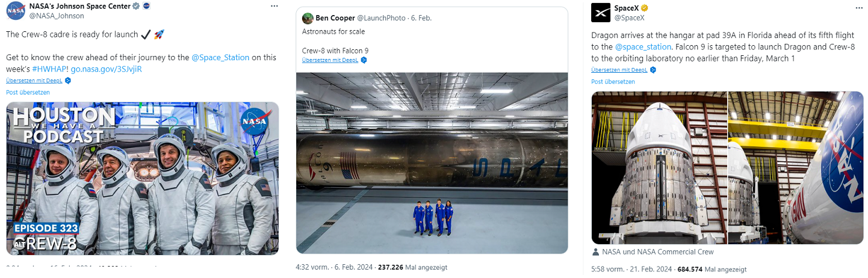Open more options menu on SpaceX tweet
Screen dimensions: 868x278
coord(859,7)
